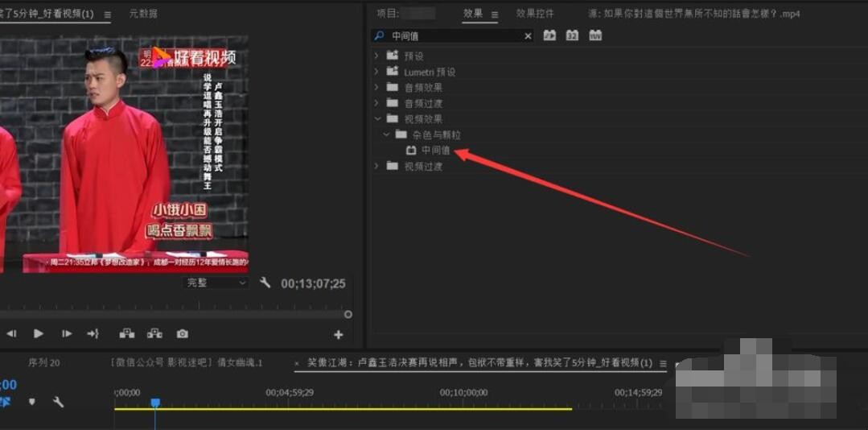
Task: Open the button editor plus icon
Action: point(338,335)
